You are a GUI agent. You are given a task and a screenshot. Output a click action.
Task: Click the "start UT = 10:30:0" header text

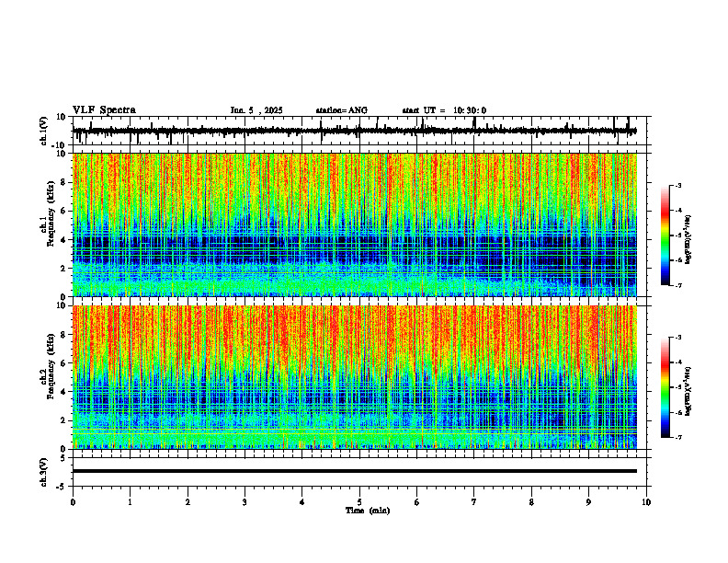(444, 110)
